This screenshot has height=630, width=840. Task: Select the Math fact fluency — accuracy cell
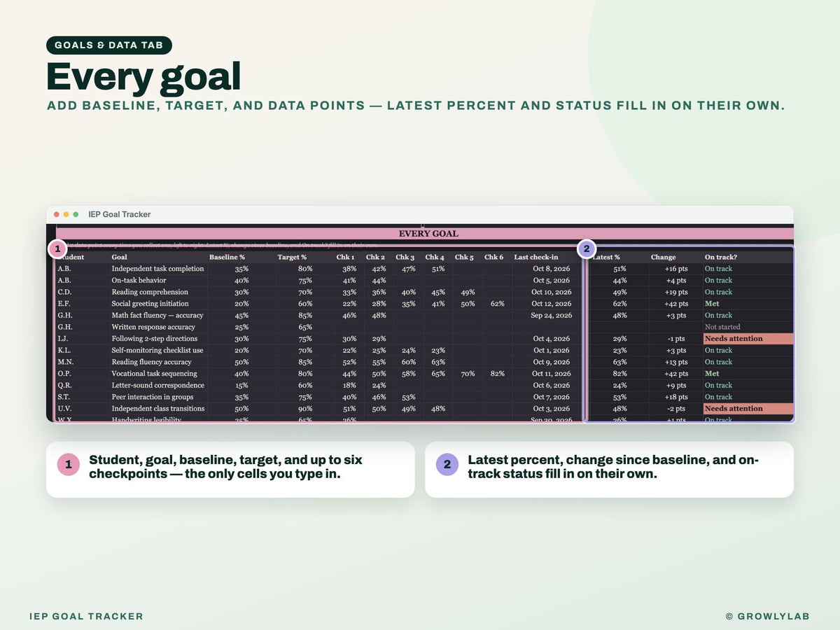[157, 315]
